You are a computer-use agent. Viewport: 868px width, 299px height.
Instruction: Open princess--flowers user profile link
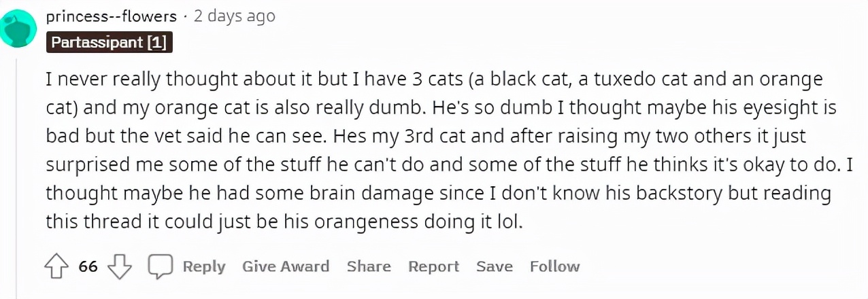pyautogui.click(x=112, y=16)
